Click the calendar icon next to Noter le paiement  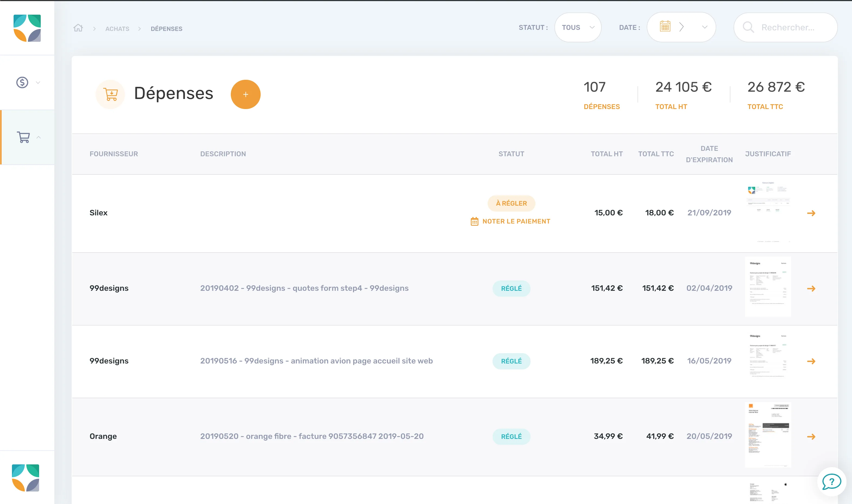[x=474, y=221]
